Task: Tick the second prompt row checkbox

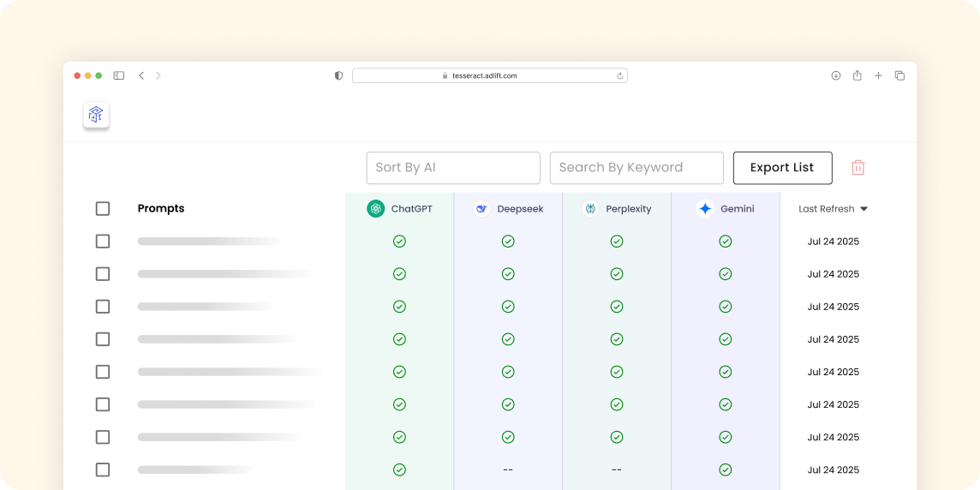Action: (x=103, y=274)
